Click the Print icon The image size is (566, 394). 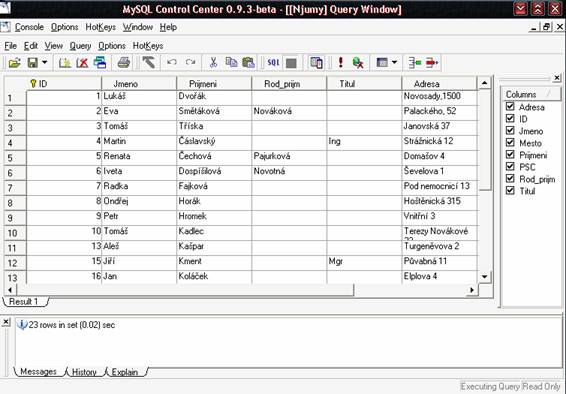(x=124, y=63)
